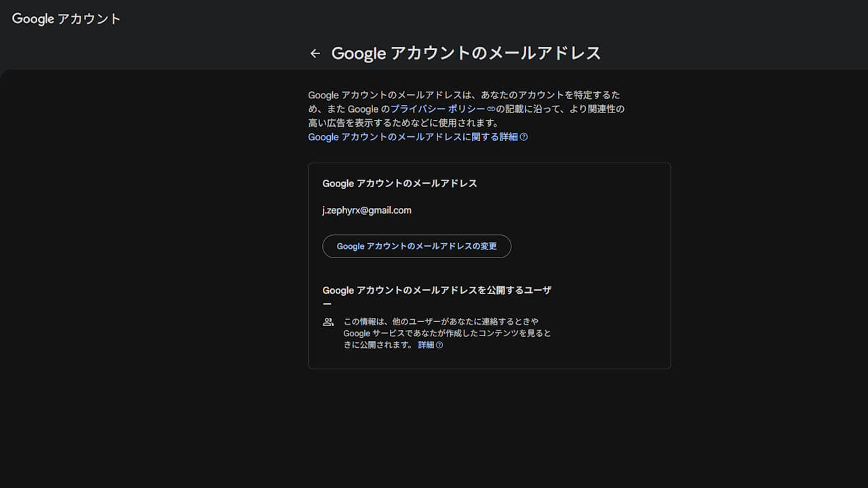The width and height of the screenshot is (868, 488).
Task: Click the back arrow beside the page title
Action: (315, 54)
